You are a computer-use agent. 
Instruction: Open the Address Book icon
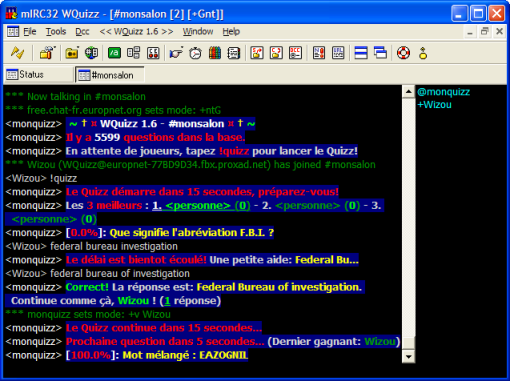(234, 53)
